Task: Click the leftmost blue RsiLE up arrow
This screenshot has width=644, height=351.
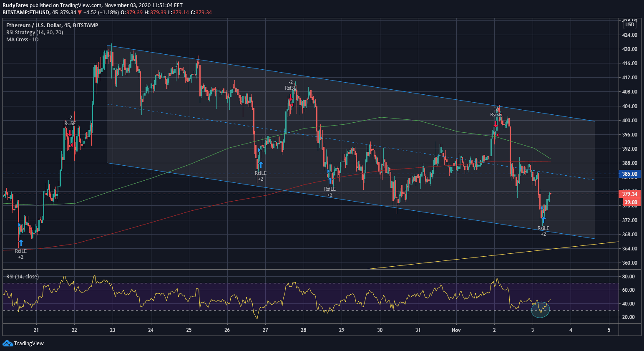Action: (21, 242)
